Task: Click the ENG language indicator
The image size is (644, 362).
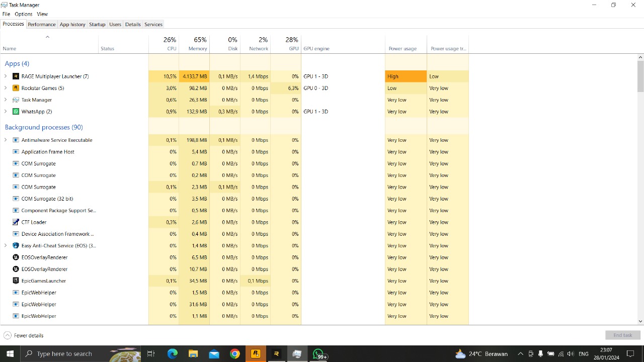Action: click(584, 354)
